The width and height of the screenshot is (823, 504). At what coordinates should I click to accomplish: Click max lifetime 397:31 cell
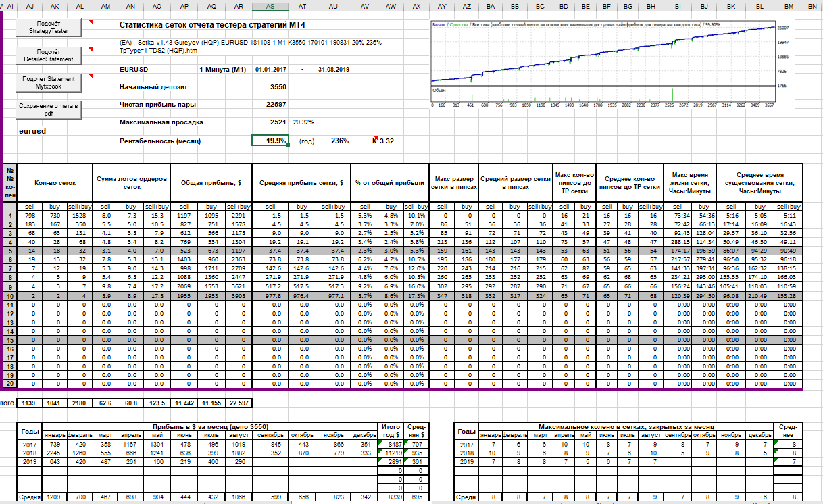coord(703,269)
